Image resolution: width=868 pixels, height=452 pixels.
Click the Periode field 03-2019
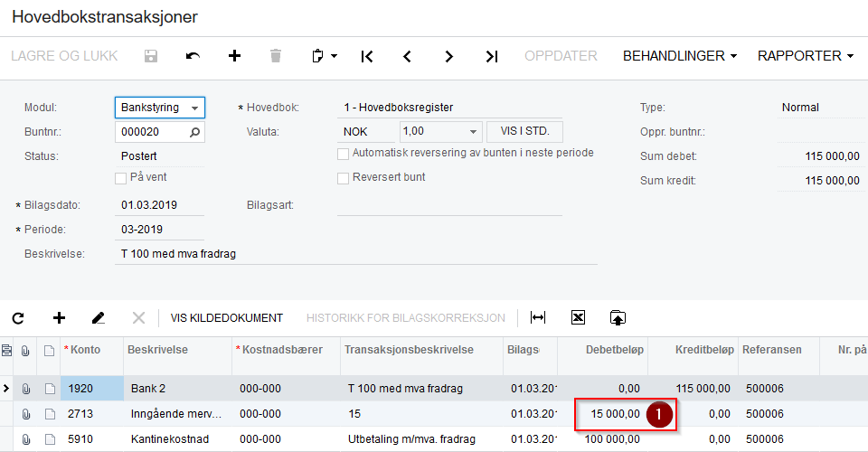click(159, 229)
